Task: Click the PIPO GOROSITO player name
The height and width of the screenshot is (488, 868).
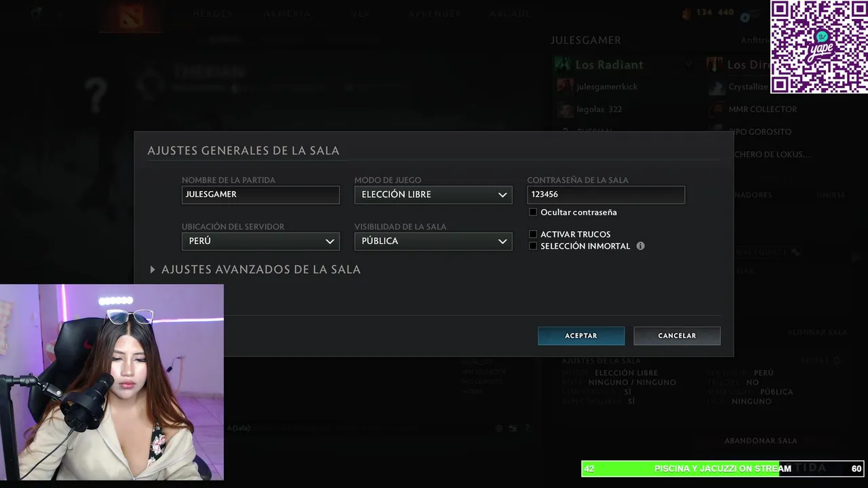Action: (760, 131)
